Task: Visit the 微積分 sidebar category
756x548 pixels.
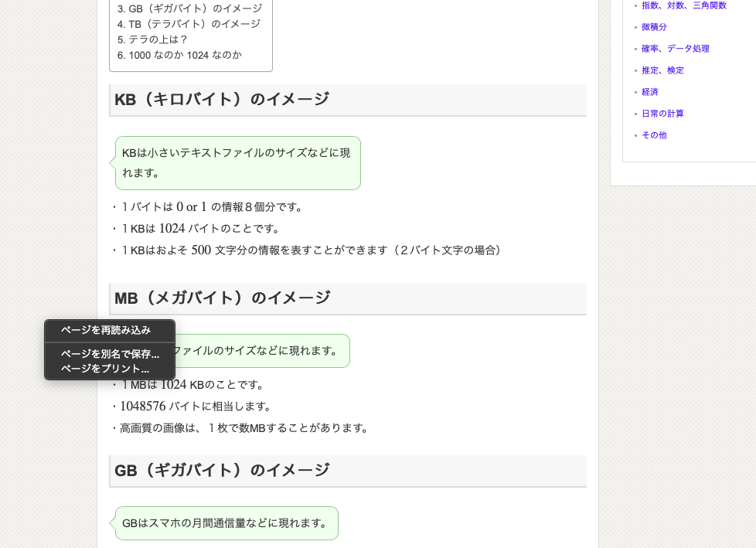Action: [654, 27]
